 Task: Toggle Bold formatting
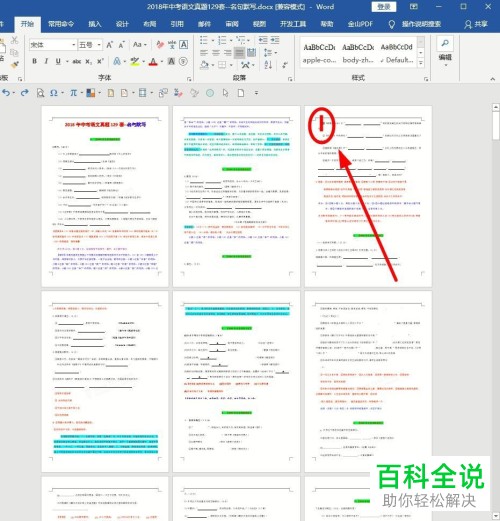tap(34, 61)
